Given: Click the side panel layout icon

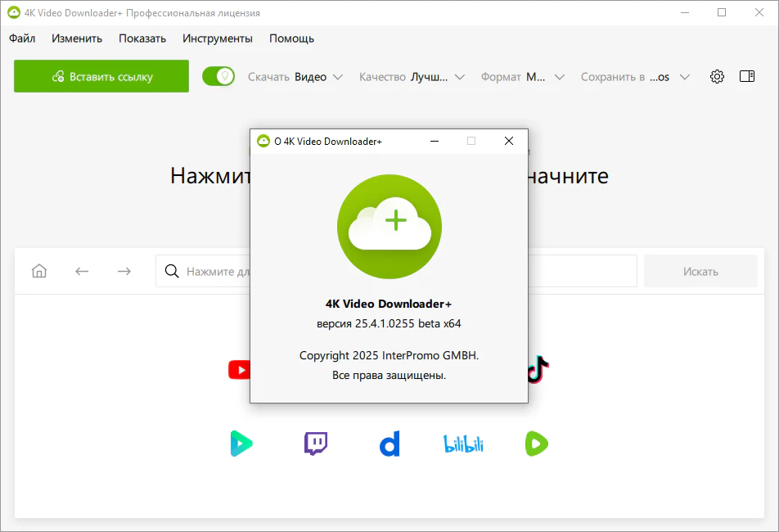Looking at the screenshot, I should (746, 75).
